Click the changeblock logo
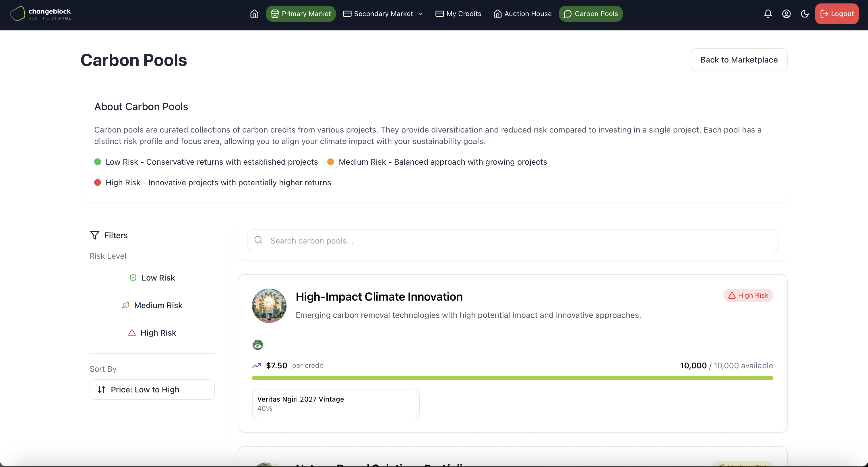Viewport: 868px width, 467px height. (40, 13)
